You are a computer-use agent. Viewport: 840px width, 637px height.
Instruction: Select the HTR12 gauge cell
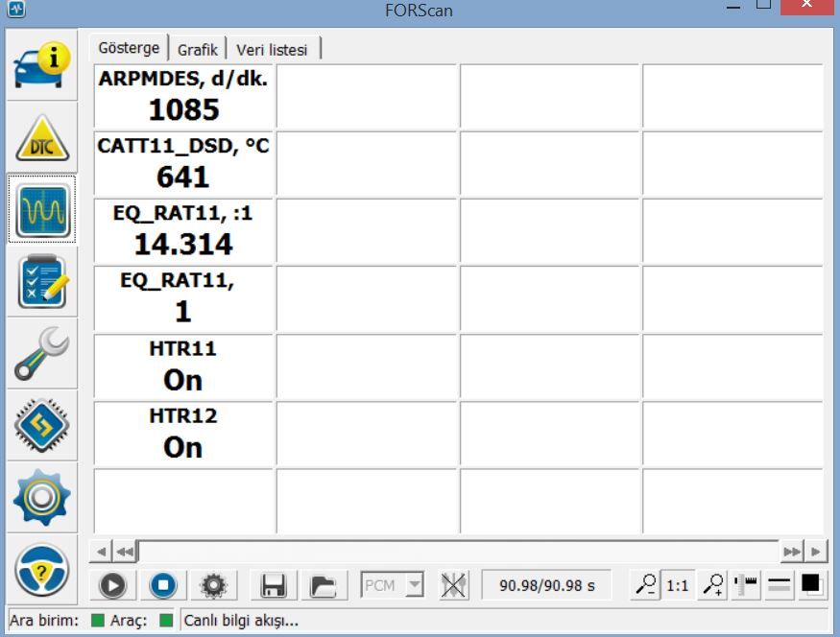(183, 435)
